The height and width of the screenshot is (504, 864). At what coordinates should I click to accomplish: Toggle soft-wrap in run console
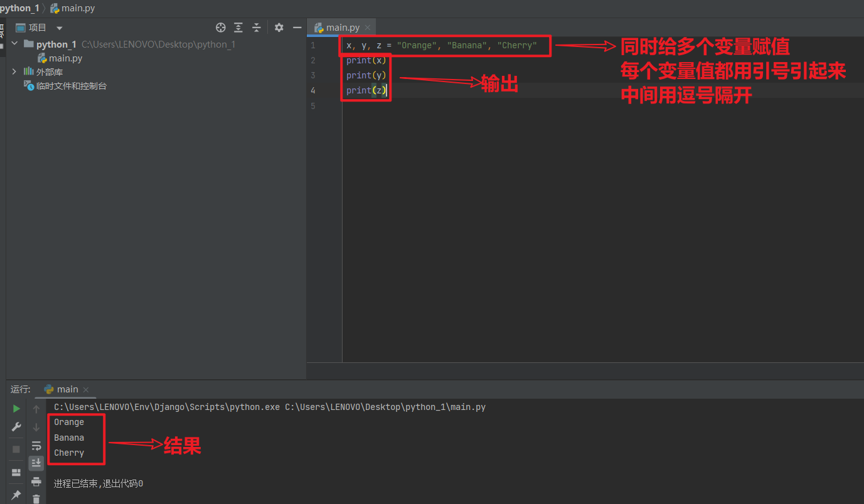[36, 446]
